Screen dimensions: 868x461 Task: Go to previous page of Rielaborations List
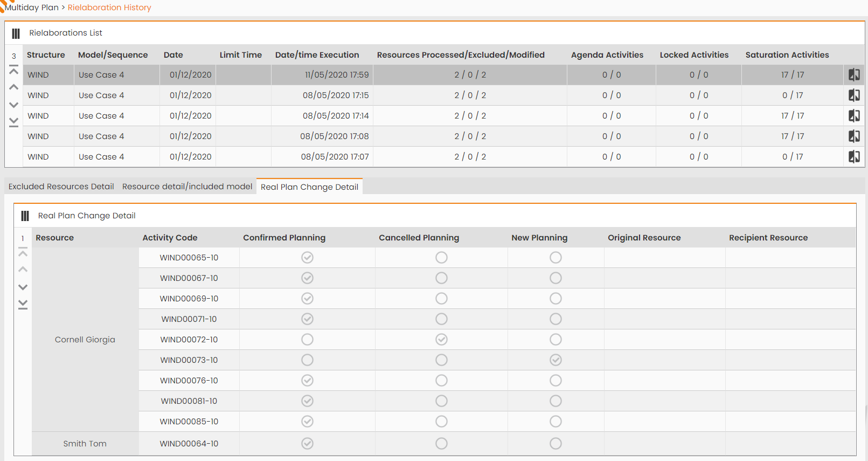coord(14,87)
